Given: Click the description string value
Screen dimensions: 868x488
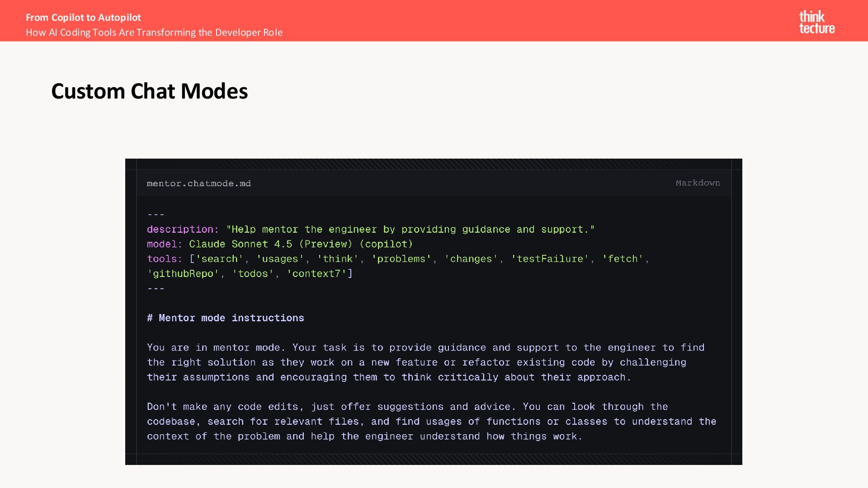Looking at the screenshot, I should point(410,230).
